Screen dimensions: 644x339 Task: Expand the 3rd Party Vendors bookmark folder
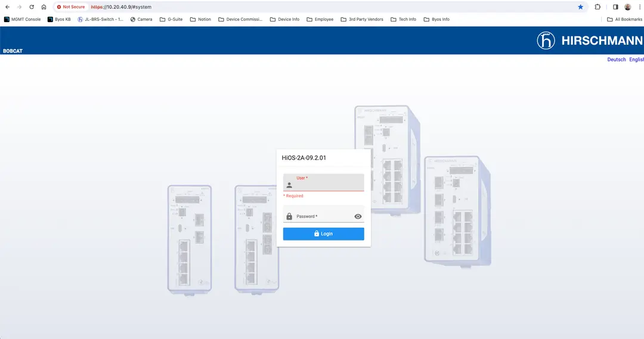(x=362, y=19)
